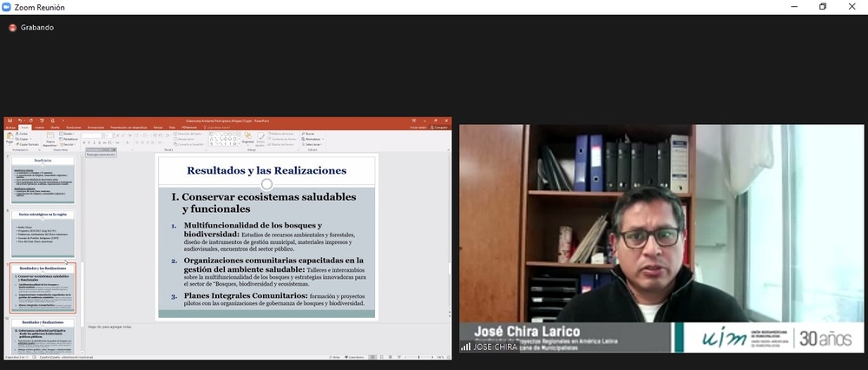Click the Zoom logo in title bar
This screenshot has height=370, width=868.
tap(8, 7)
